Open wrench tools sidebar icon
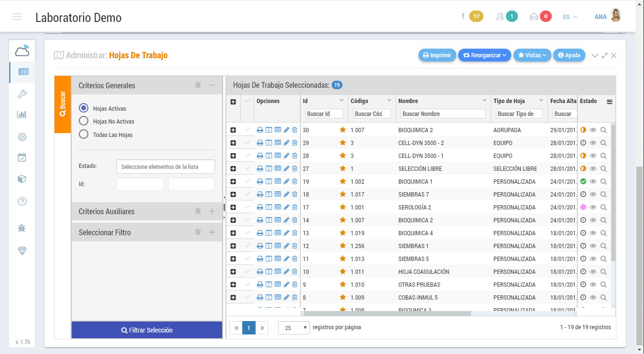644x354 pixels. coord(22,94)
